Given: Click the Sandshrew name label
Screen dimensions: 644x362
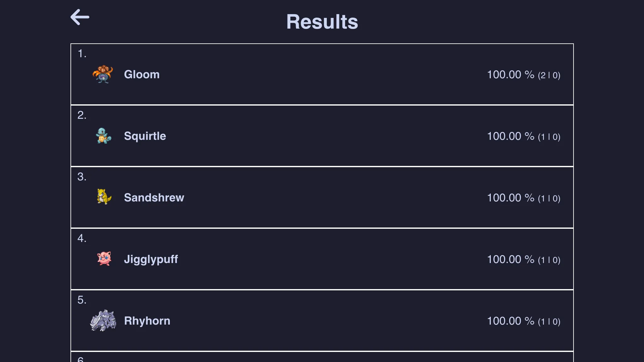Looking at the screenshot, I should (x=154, y=198).
